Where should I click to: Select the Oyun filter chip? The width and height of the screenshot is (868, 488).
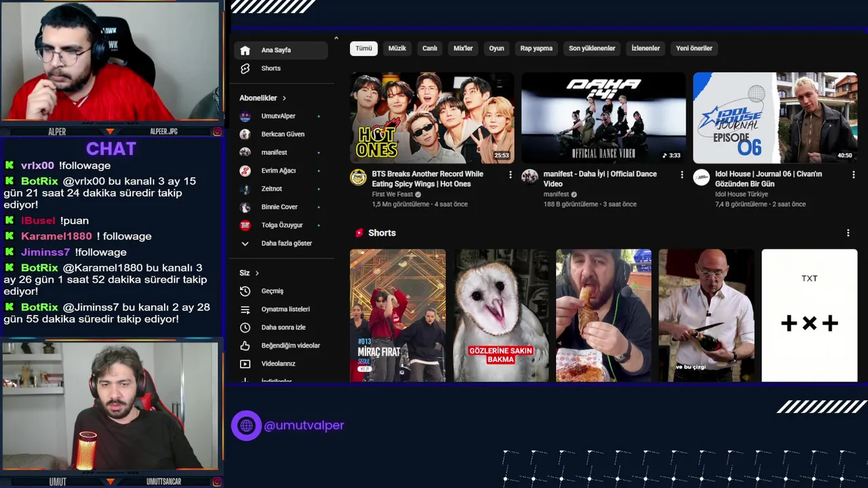pyautogui.click(x=497, y=48)
